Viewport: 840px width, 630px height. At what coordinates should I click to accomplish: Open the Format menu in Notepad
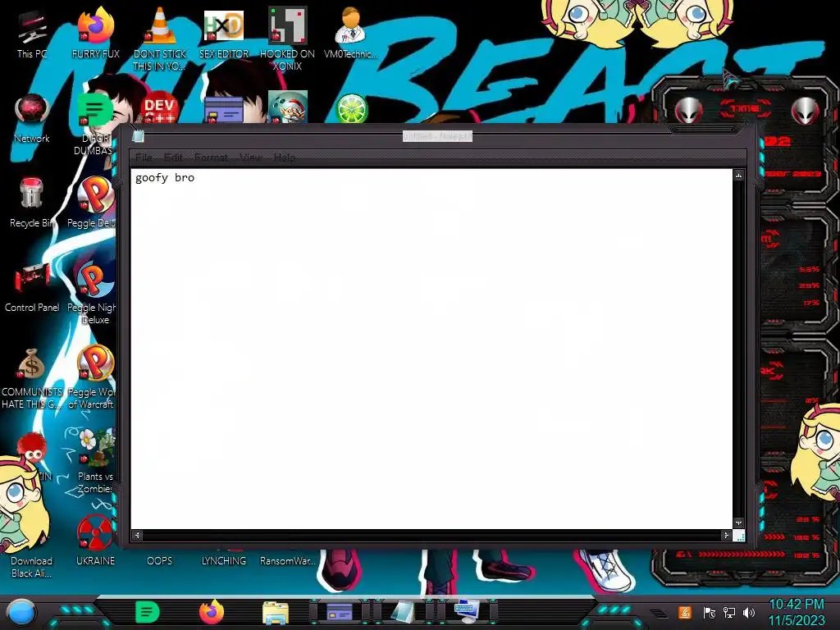(211, 157)
